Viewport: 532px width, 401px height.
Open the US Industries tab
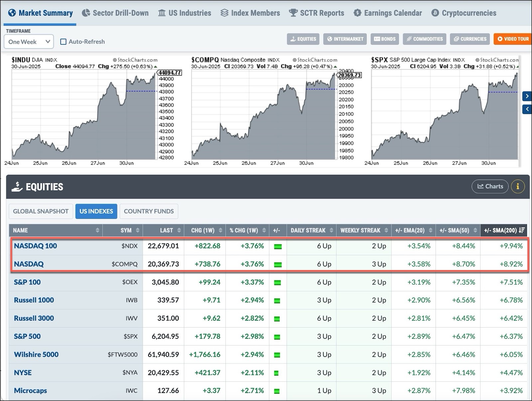pyautogui.click(x=185, y=13)
